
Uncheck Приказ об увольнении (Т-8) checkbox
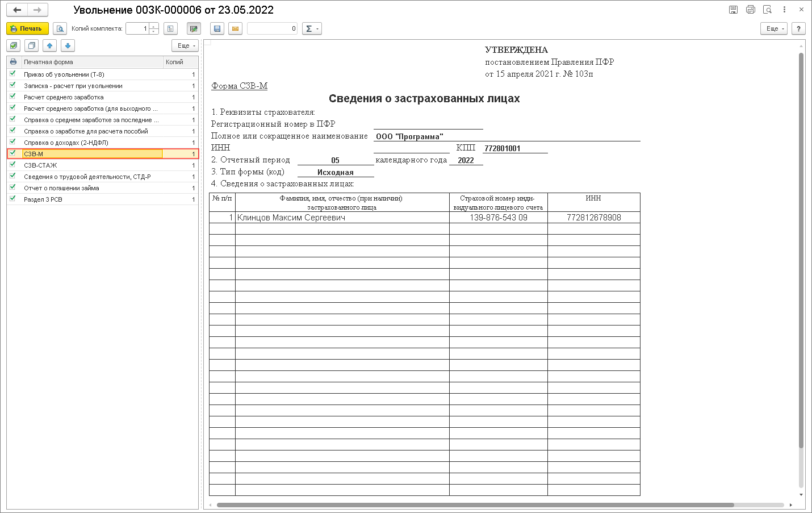[12, 74]
